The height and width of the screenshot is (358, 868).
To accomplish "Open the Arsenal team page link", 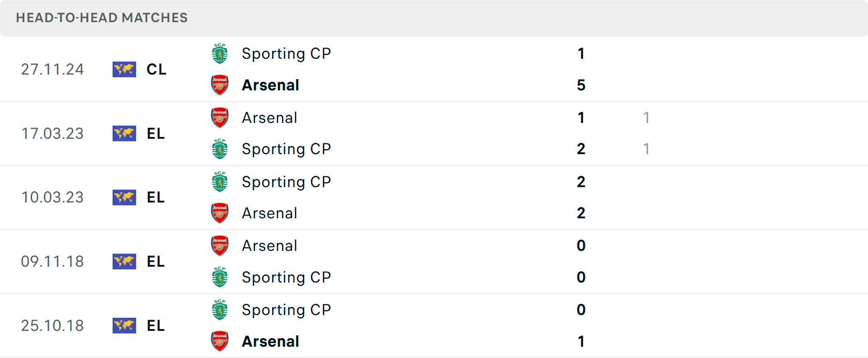I will click(270, 85).
